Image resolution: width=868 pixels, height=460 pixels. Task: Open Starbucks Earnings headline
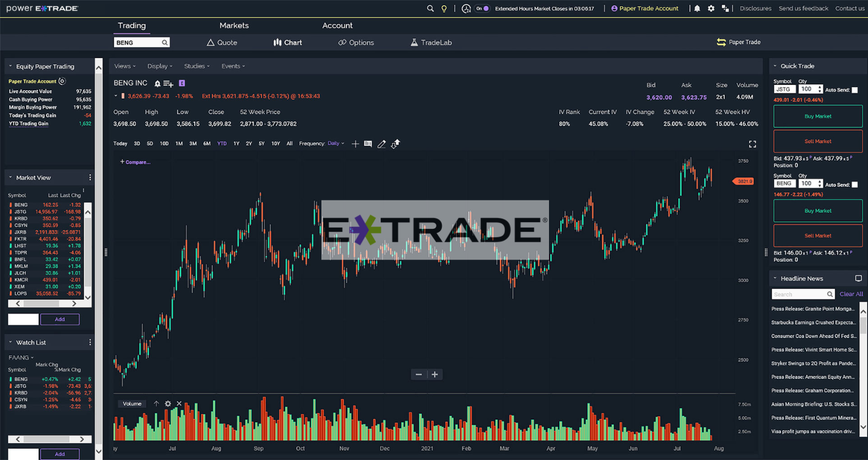tap(814, 323)
